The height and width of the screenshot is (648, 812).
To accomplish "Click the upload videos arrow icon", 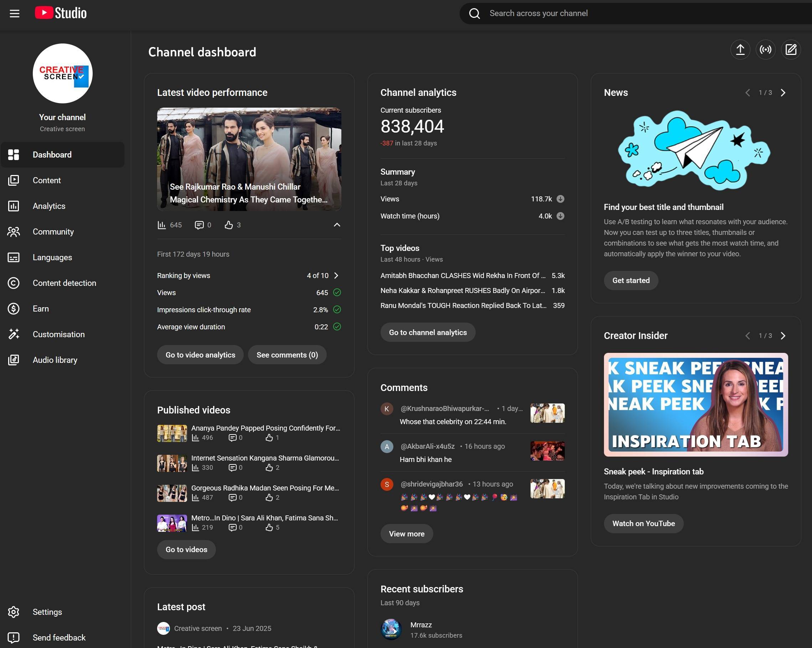I will (x=740, y=50).
